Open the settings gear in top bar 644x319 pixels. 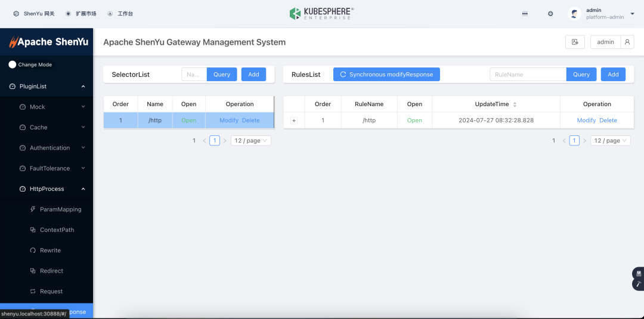pyautogui.click(x=550, y=14)
